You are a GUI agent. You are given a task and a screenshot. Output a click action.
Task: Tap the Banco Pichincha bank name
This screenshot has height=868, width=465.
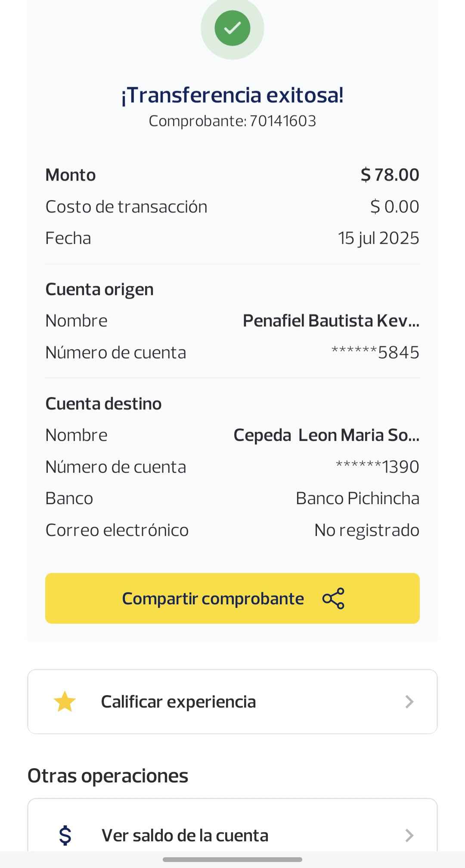click(357, 499)
